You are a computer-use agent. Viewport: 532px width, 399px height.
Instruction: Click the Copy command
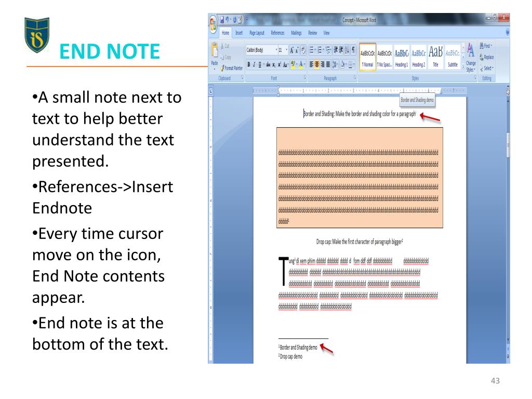tap(225, 57)
